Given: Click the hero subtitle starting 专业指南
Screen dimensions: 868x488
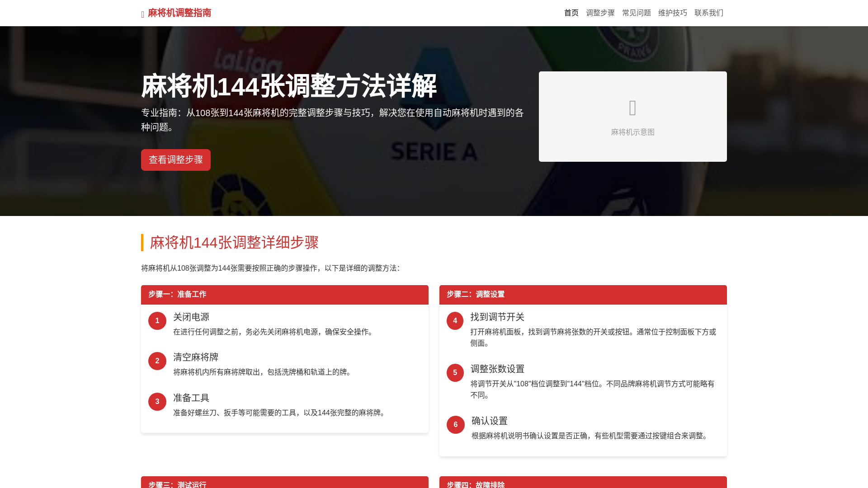Looking at the screenshot, I should click(332, 120).
